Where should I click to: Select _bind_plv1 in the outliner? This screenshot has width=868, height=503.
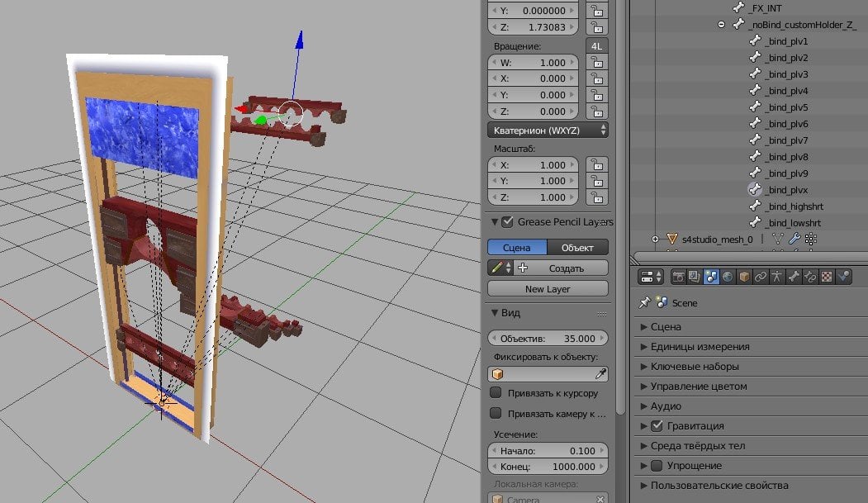coord(788,41)
